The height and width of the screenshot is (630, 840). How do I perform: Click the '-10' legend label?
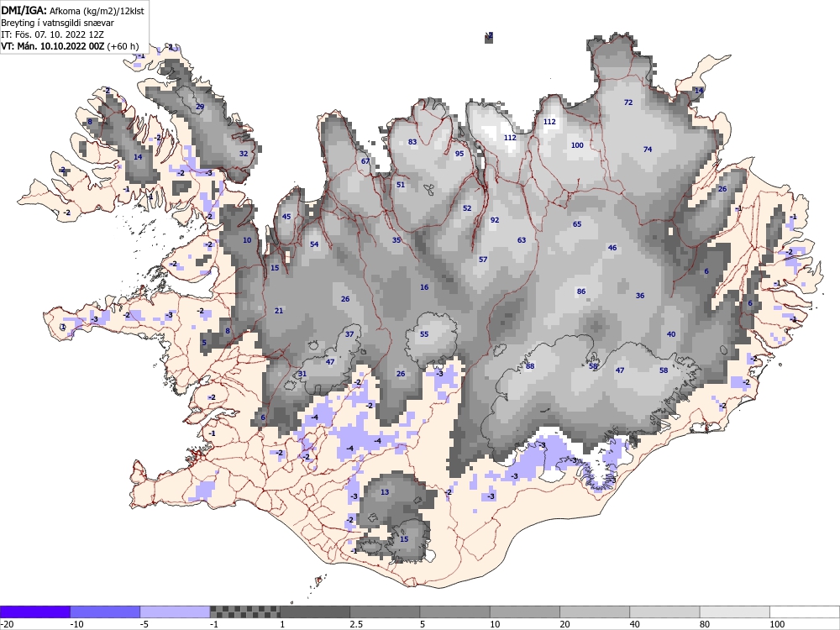pyautogui.click(x=76, y=624)
